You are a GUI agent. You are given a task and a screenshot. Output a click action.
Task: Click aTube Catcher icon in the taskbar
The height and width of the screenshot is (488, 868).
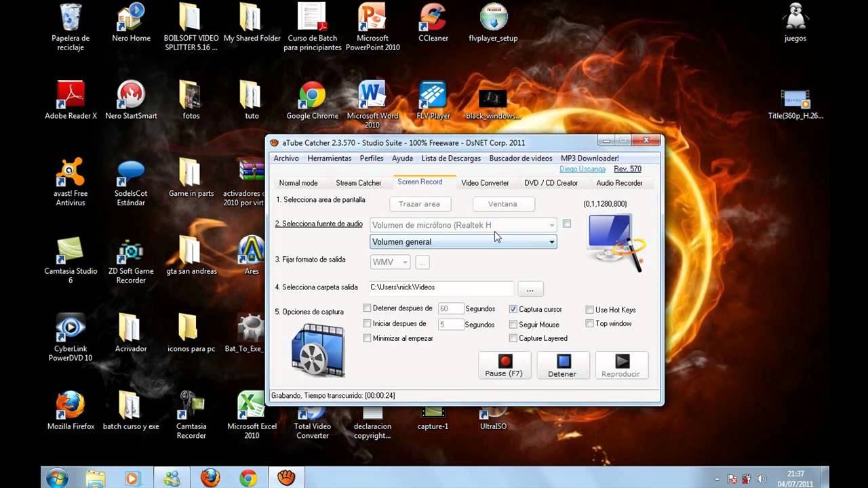pos(287,478)
